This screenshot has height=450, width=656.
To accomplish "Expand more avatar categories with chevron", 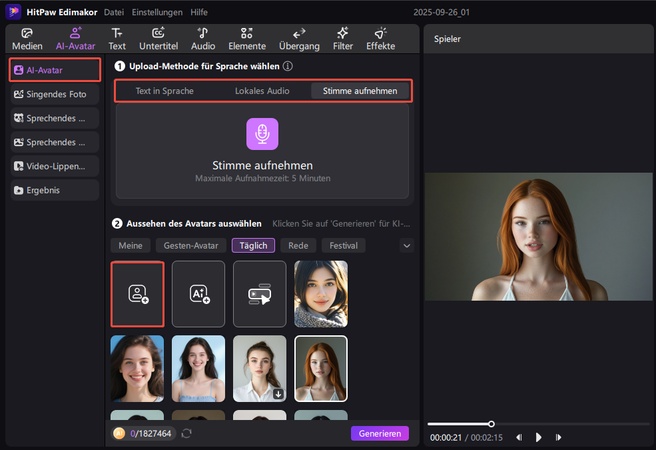I will point(406,245).
